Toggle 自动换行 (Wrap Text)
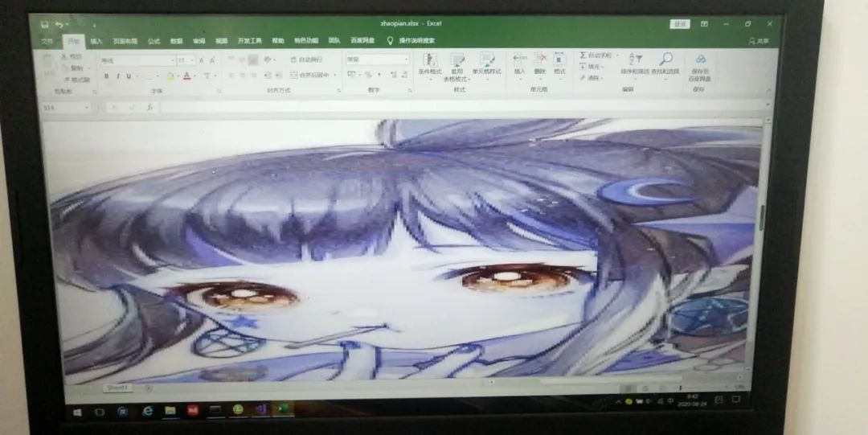The width and height of the screenshot is (868, 435). (x=306, y=60)
